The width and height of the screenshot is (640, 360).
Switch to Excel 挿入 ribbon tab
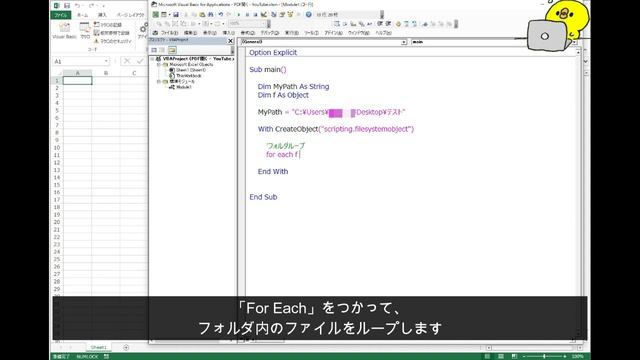point(102,15)
